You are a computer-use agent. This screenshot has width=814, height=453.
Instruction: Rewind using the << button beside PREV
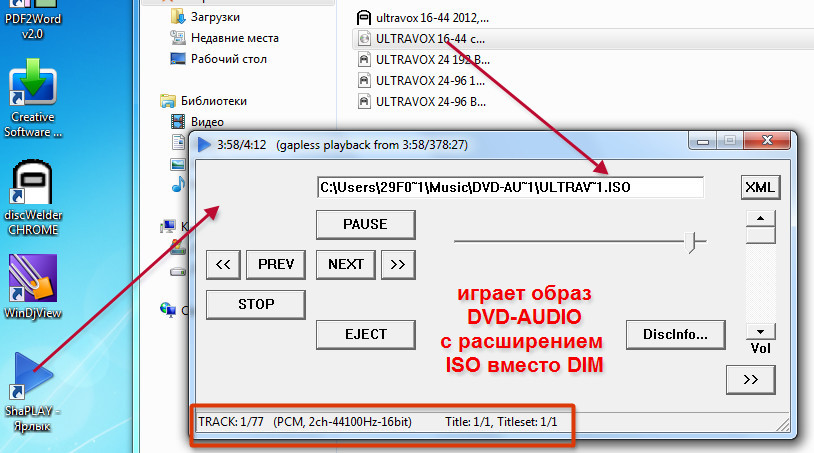coord(223,265)
